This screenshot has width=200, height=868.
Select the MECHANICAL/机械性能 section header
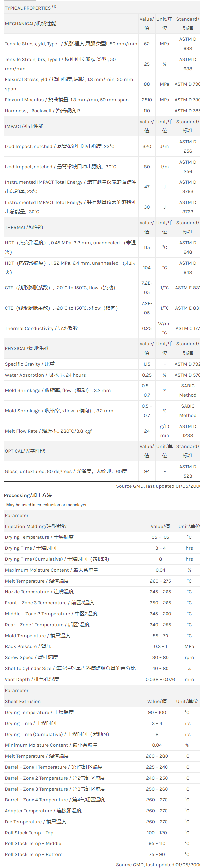click(31, 24)
